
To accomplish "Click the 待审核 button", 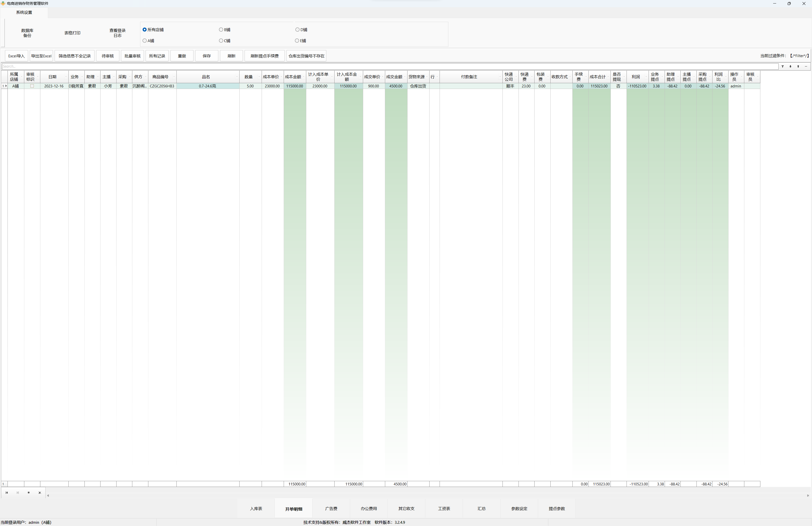I will [x=108, y=56].
